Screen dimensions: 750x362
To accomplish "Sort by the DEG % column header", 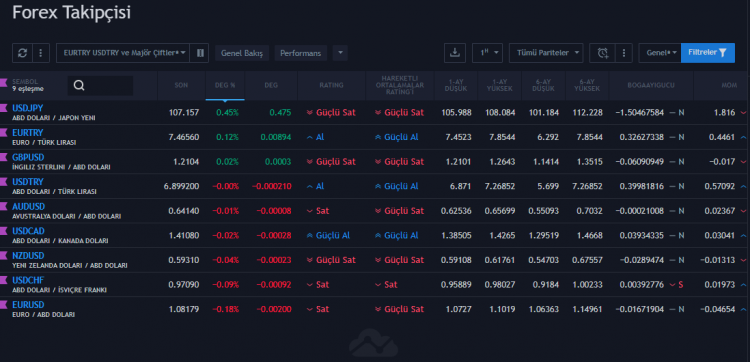I will coord(225,85).
